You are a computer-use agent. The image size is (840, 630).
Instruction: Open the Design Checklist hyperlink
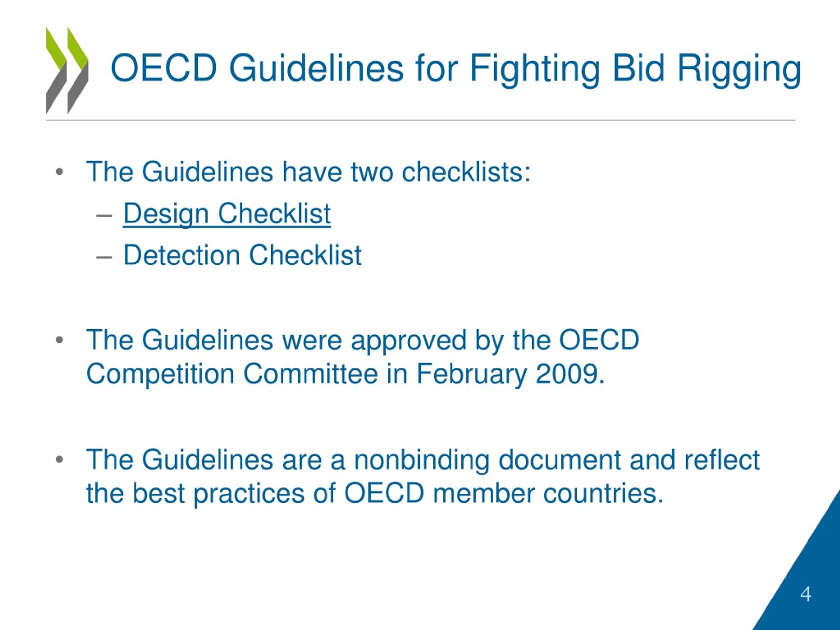click(x=227, y=214)
